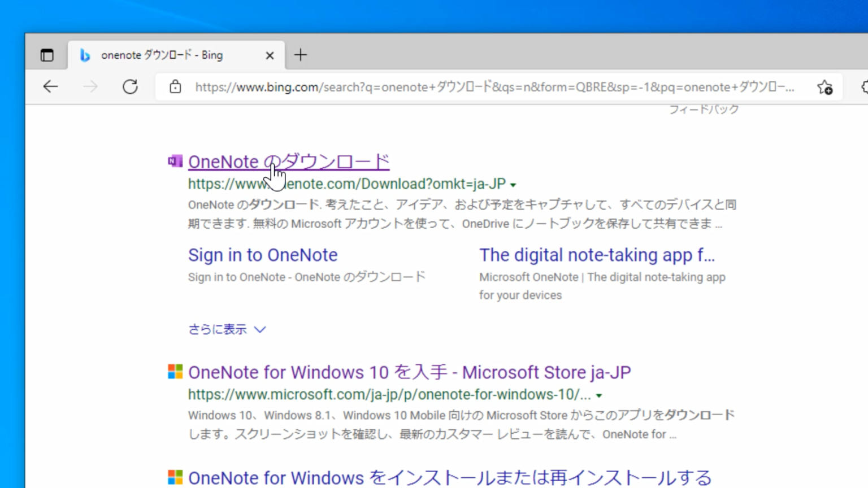Click Microsoft logo beside OneNote for Windows 10
The width and height of the screenshot is (868, 488).
click(x=175, y=372)
